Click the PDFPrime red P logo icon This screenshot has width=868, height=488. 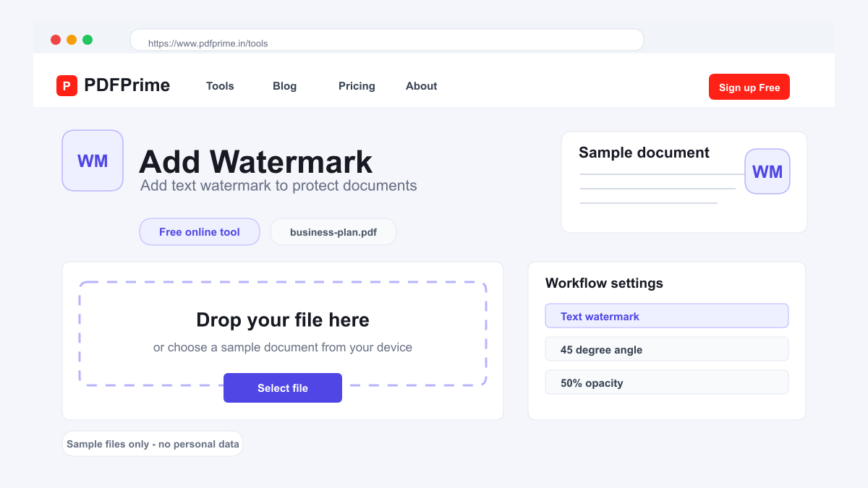point(67,86)
